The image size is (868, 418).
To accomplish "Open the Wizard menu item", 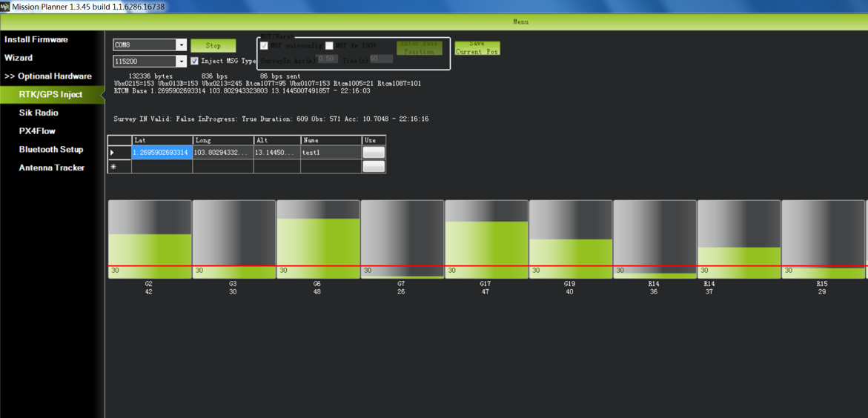I will tap(19, 58).
